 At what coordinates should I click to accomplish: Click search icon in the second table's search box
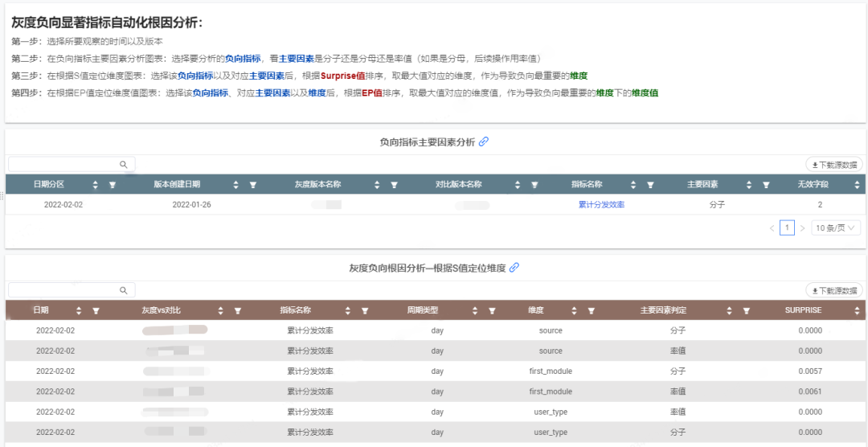124,290
